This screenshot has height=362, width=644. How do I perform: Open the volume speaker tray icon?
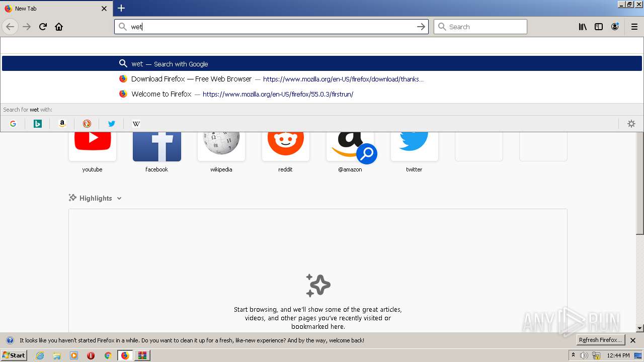(x=584, y=355)
